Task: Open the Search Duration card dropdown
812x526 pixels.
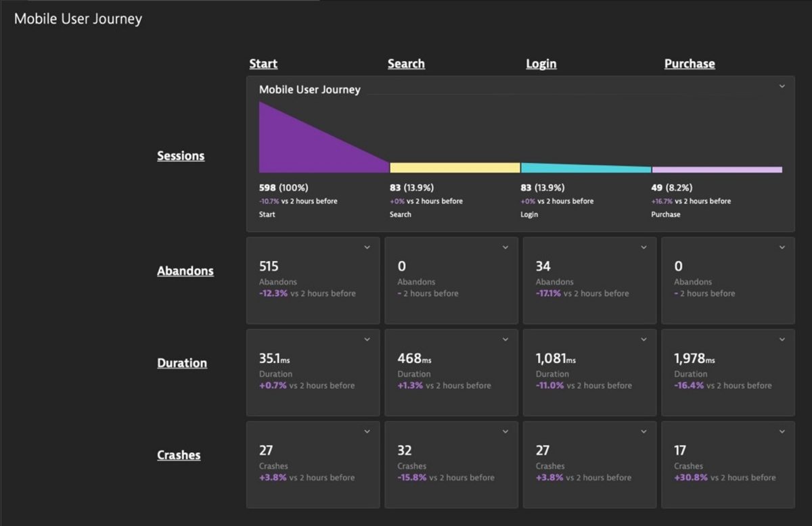Action: [x=505, y=339]
